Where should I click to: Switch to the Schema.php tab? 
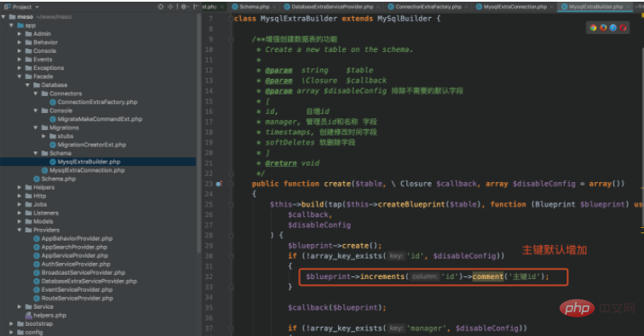pyautogui.click(x=254, y=7)
